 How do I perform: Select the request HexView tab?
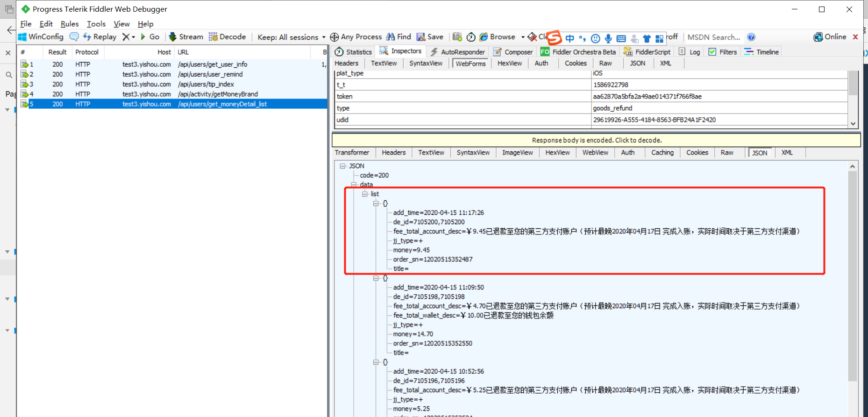click(510, 64)
